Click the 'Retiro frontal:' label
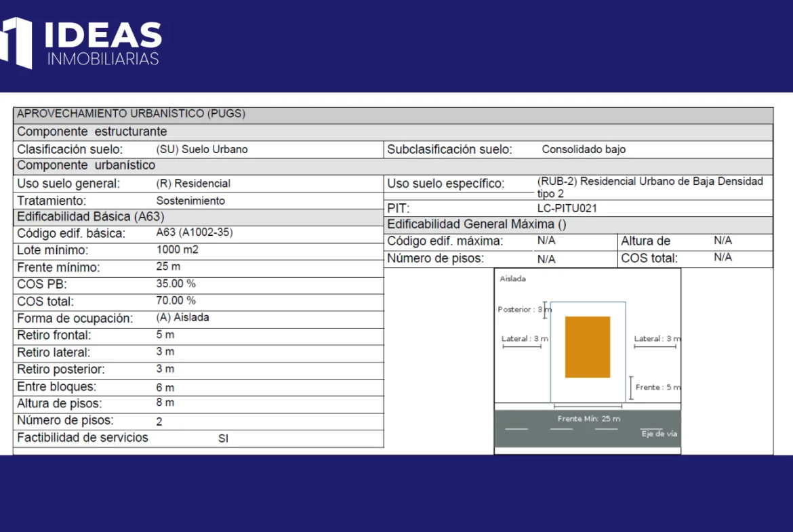The width and height of the screenshot is (793, 532). click(x=54, y=335)
